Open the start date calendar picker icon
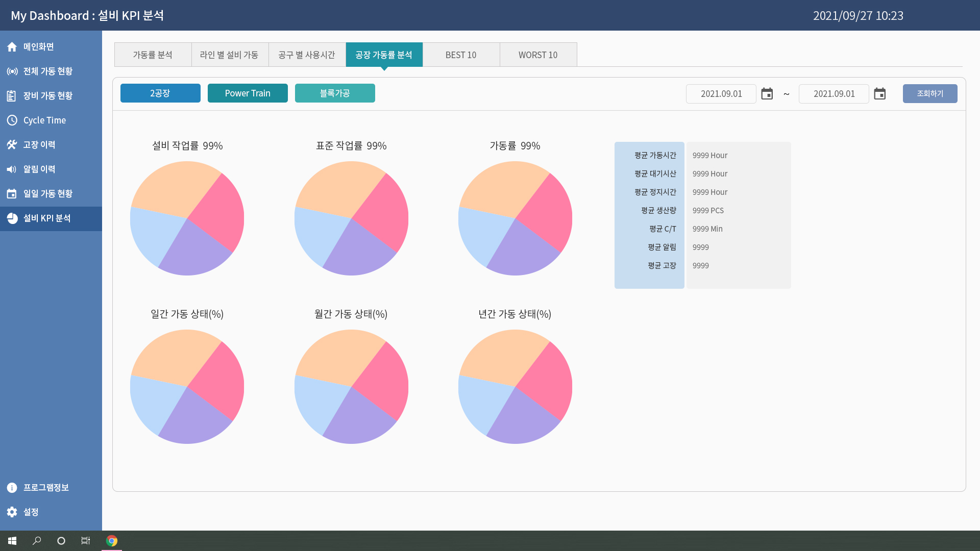 pos(767,94)
